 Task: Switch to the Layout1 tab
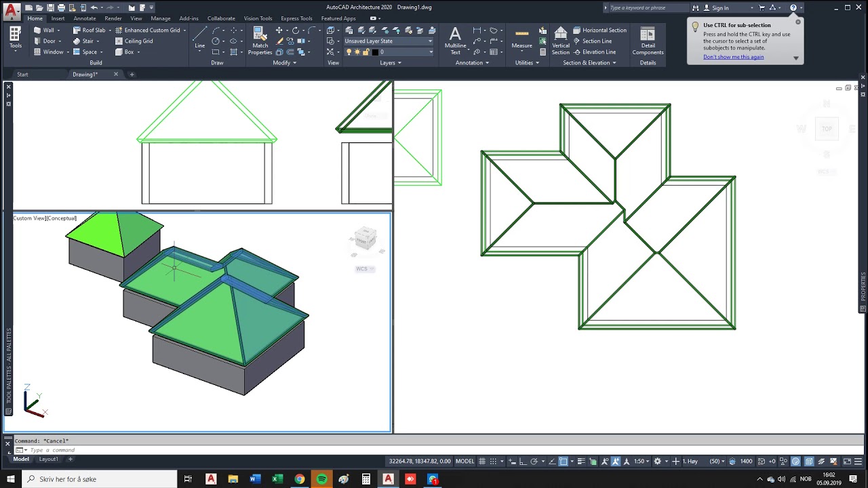[48, 459]
